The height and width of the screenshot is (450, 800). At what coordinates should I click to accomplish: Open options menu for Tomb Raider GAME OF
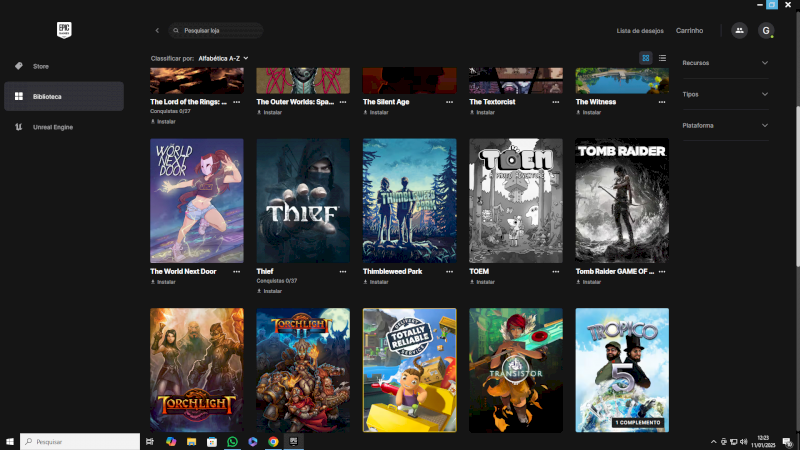click(x=662, y=272)
